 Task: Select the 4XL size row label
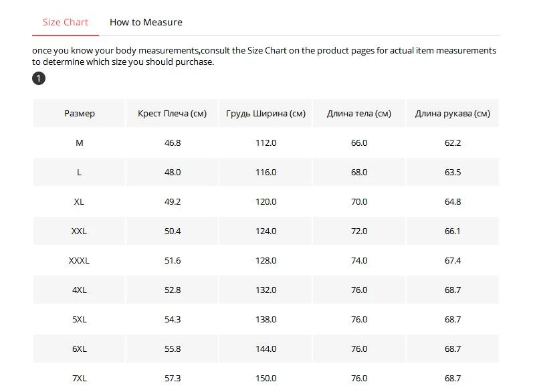(80, 290)
